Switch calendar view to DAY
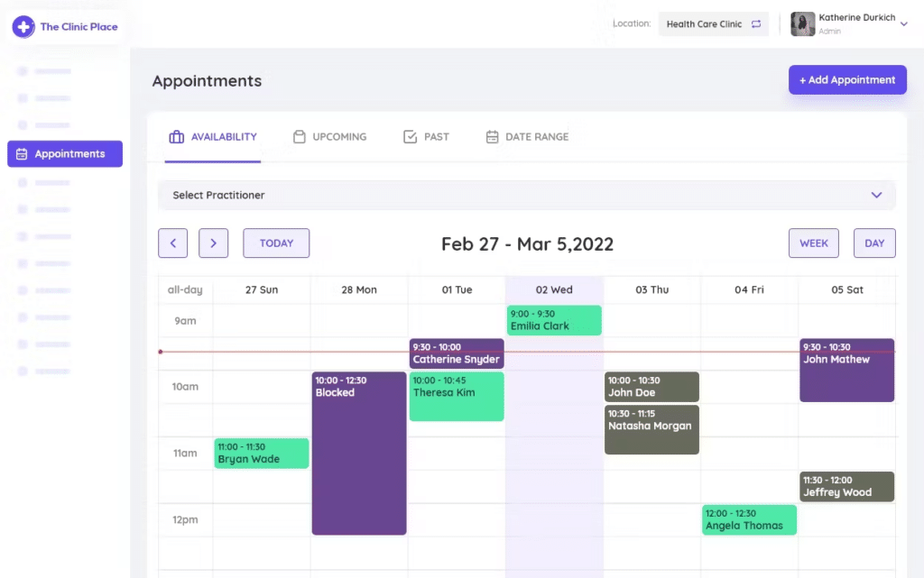 pyautogui.click(x=873, y=243)
